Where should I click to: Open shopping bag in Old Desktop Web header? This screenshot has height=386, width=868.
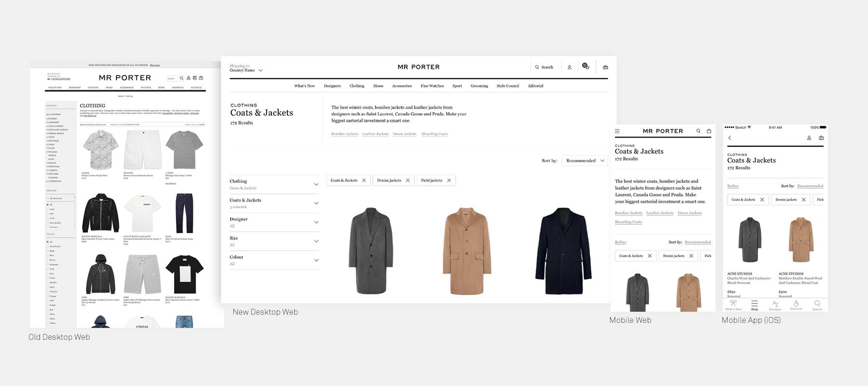(x=201, y=78)
